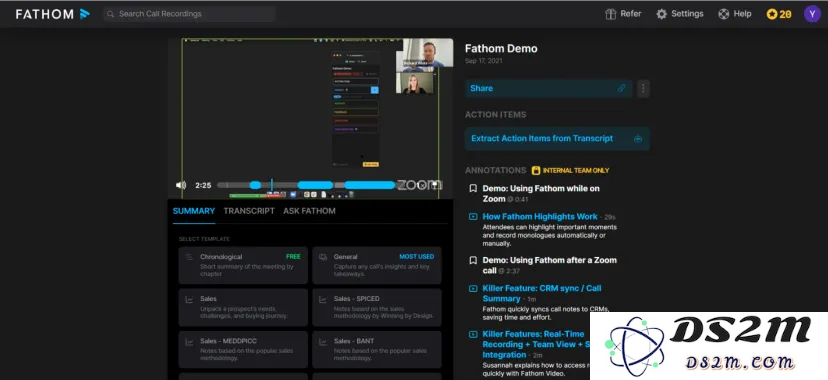This screenshot has width=828, height=380.
Task: Click the Search Call Recordings field
Action: (190, 14)
